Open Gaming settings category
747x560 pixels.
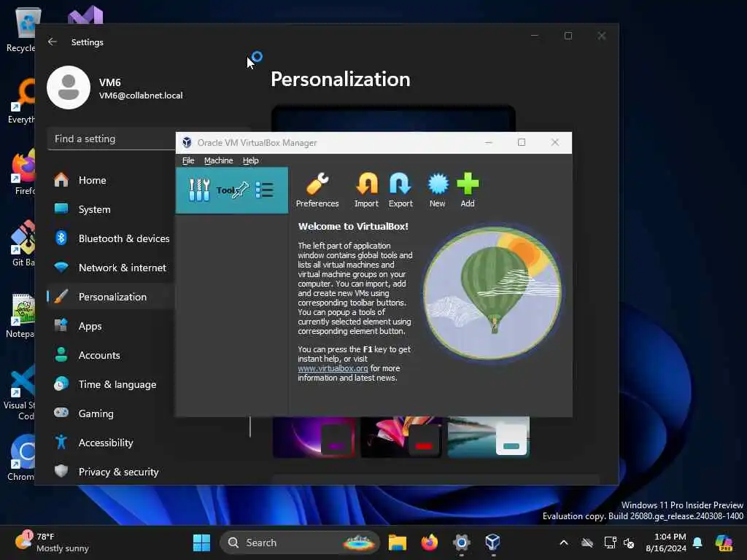[x=111, y=413]
